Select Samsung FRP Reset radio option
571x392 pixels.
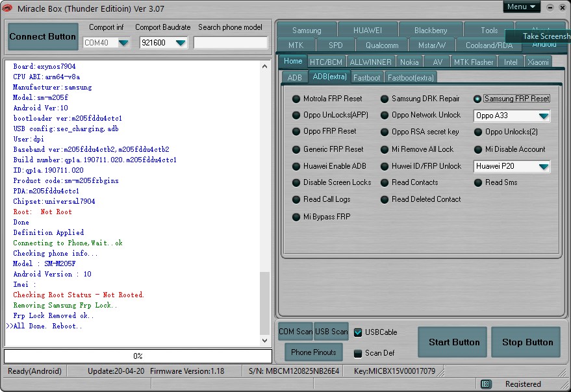point(477,99)
